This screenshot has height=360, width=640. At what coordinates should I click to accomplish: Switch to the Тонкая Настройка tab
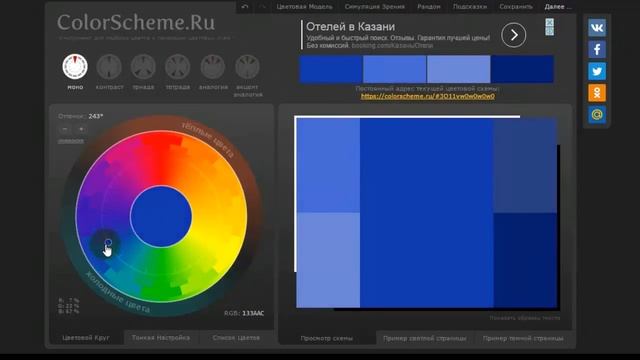[x=161, y=338]
